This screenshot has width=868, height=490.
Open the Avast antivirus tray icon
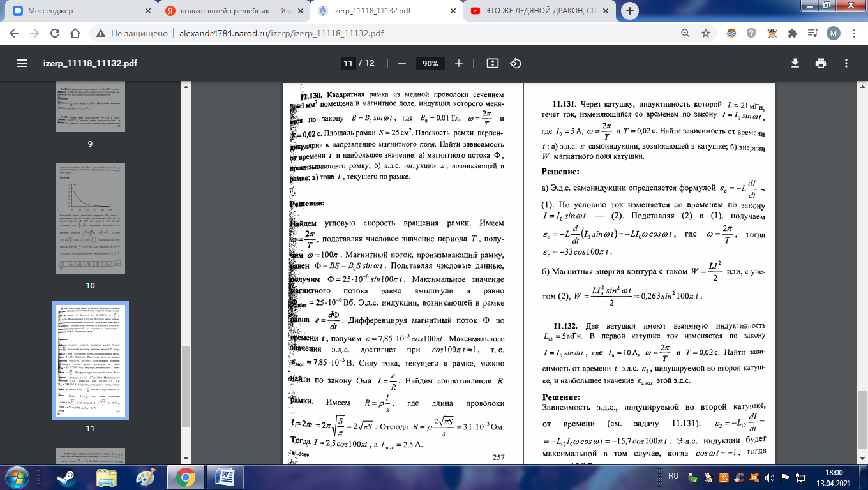(754, 477)
